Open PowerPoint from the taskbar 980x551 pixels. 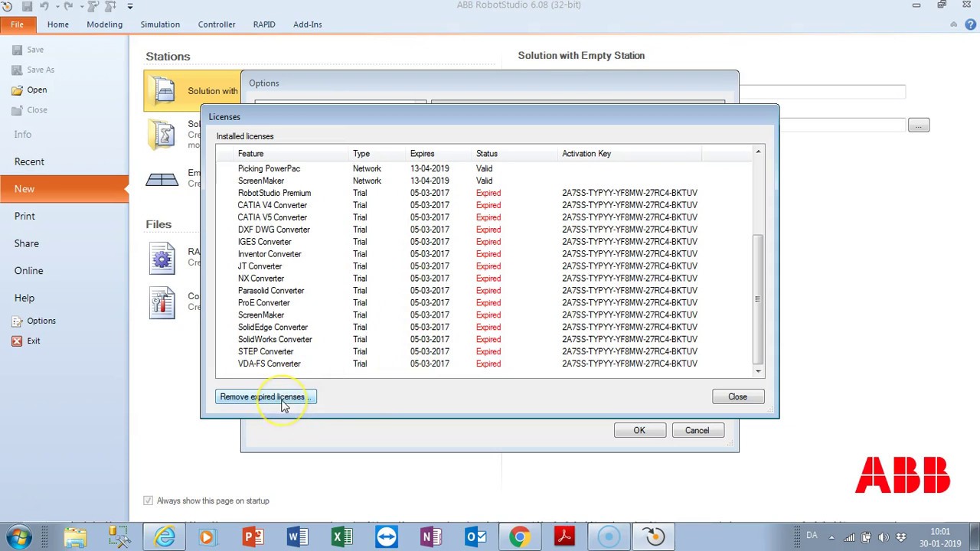[x=253, y=536]
